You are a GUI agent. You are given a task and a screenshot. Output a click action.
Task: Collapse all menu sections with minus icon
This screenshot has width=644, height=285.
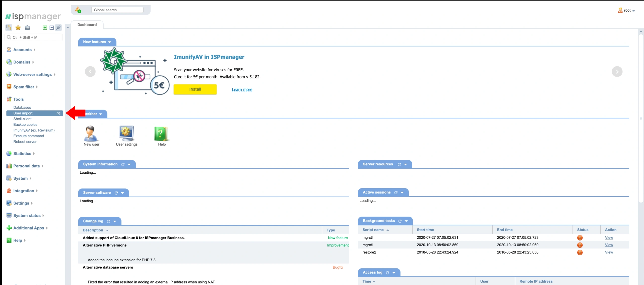52,28
